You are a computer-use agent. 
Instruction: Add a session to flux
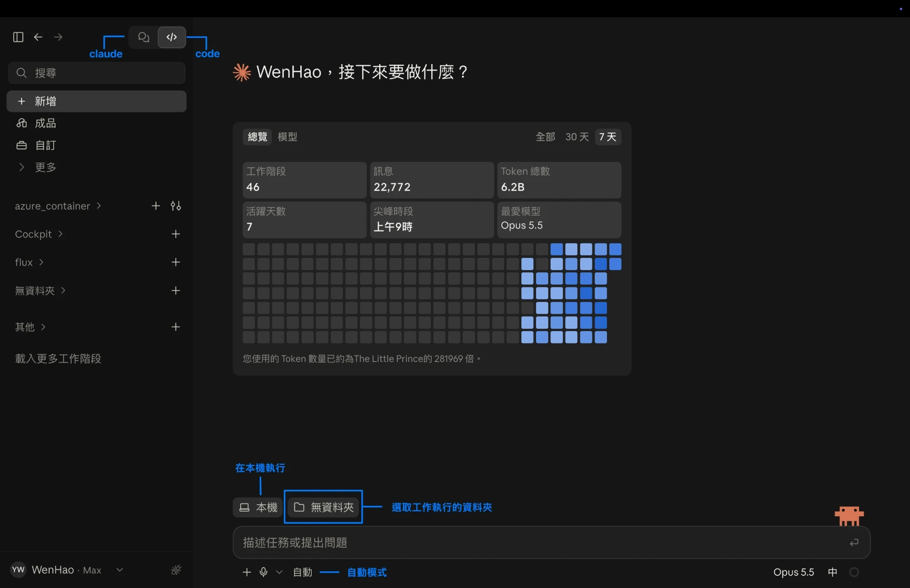click(176, 262)
